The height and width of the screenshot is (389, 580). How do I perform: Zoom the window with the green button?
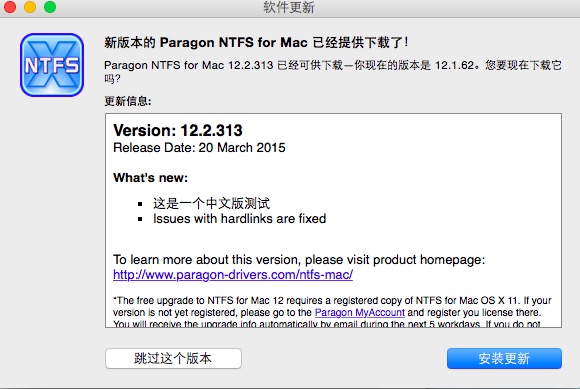pos(50,6)
